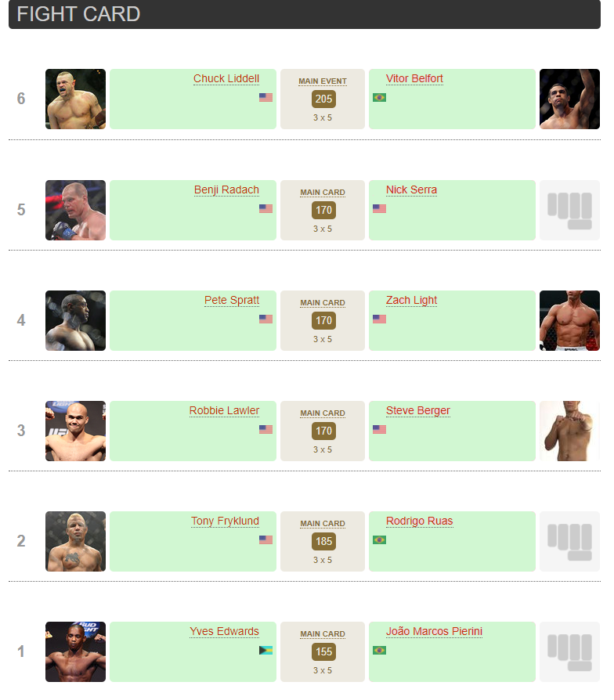Click the 205 weight class badge

click(x=323, y=99)
